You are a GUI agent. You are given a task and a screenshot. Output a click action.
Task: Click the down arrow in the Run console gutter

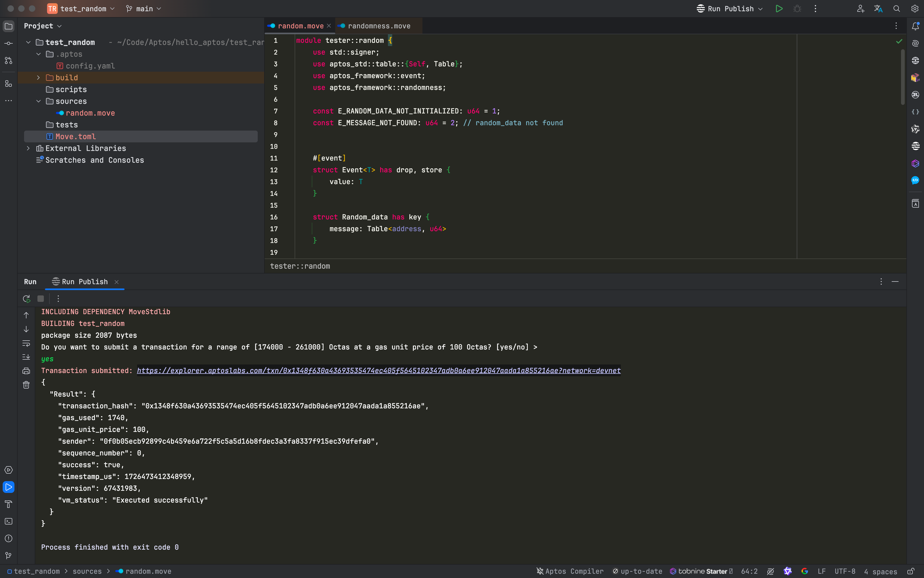[x=26, y=329]
